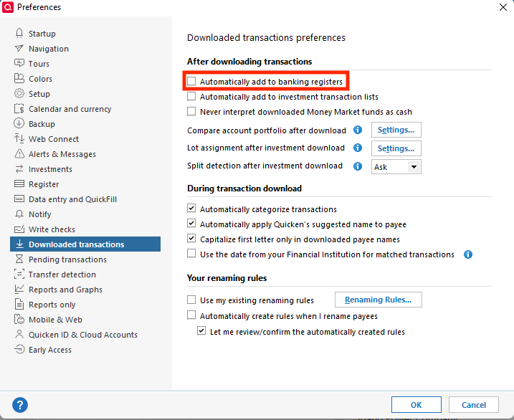The image size is (514, 420).
Task: Click the Navigation paper-plane icon
Action: (19, 49)
